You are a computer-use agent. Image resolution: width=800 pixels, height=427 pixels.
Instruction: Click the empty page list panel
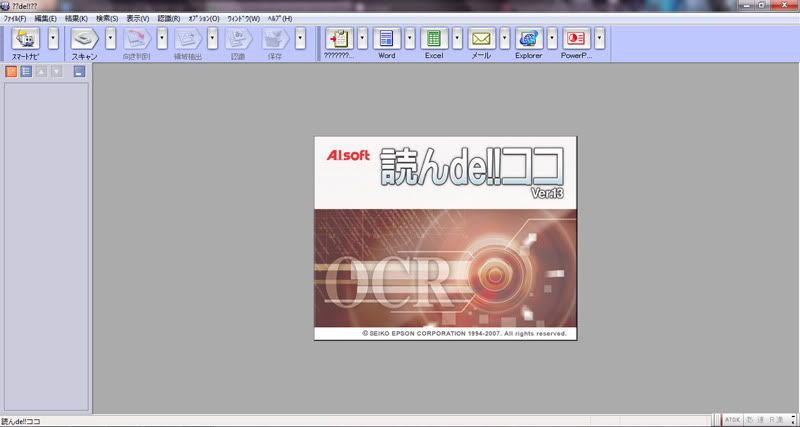pos(46,246)
